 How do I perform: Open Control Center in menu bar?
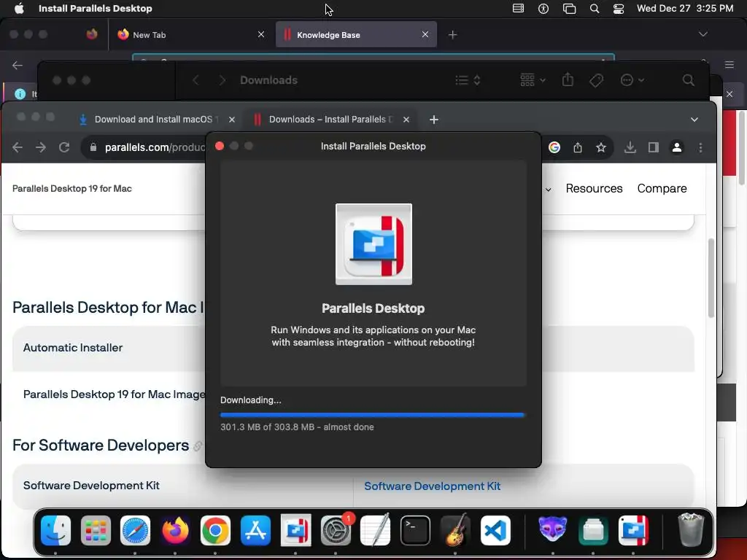point(619,9)
